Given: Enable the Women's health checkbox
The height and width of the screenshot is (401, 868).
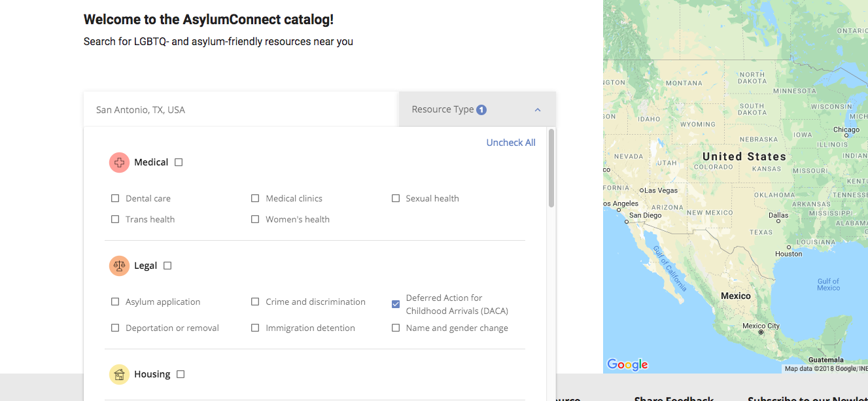Looking at the screenshot, I should pos(255,219).
